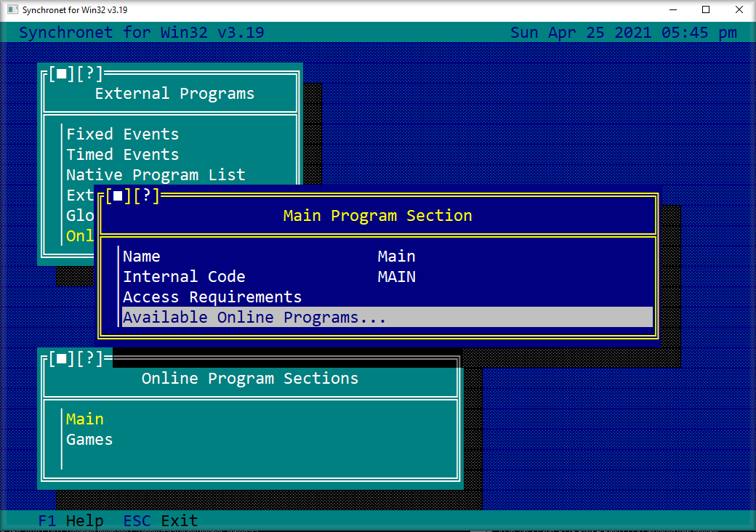Image resolution: width=756 pixels, height=532 pixels.
Task: Click the Main Program Section title
Action: click(x=377, y=215)
